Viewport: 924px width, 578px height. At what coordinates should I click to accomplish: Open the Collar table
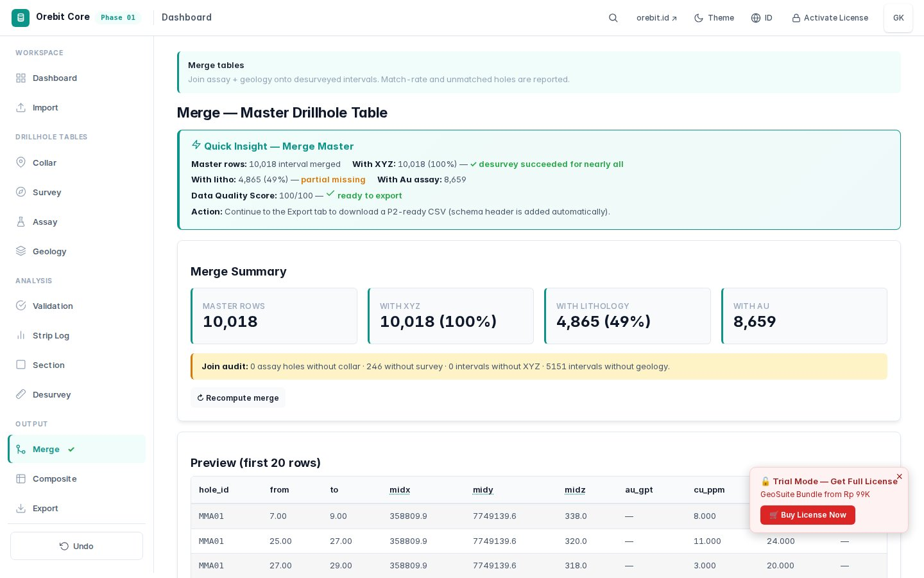coord(76,163)
